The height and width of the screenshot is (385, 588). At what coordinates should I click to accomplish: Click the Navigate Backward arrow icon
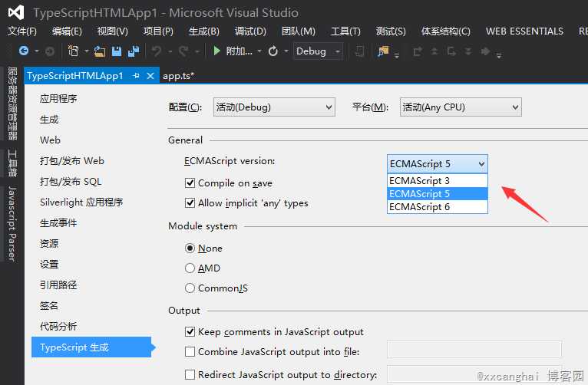24,51
